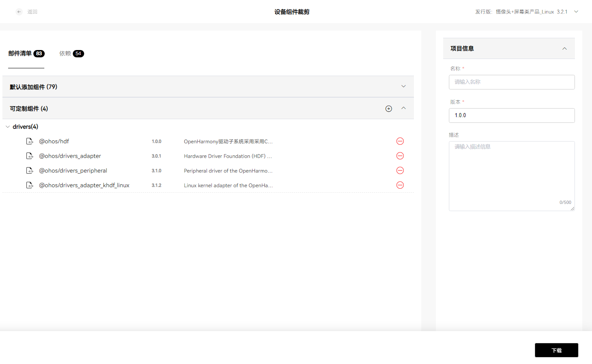The height and width of the screenshot is (364, 592).
Task: Remove the @ohos/drivers_adapter component
Action: click(x=400, y=156)
